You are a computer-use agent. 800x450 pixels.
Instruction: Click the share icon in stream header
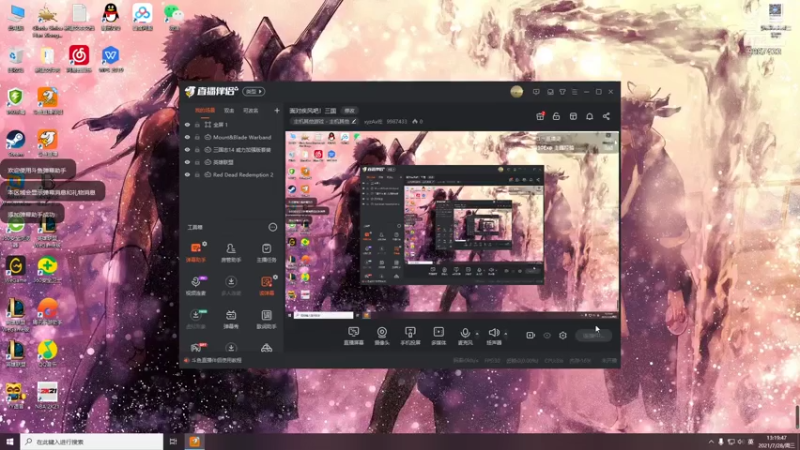(606, 116)
